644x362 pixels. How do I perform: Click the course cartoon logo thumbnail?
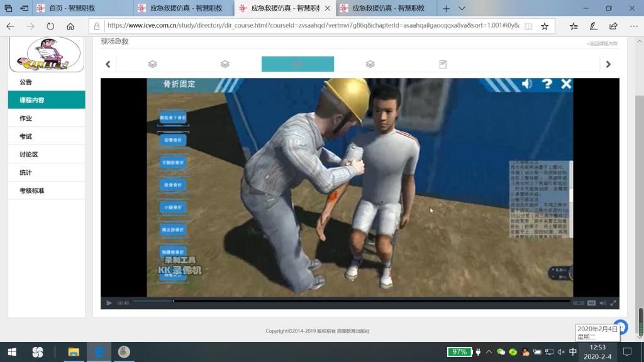point(47,54)
